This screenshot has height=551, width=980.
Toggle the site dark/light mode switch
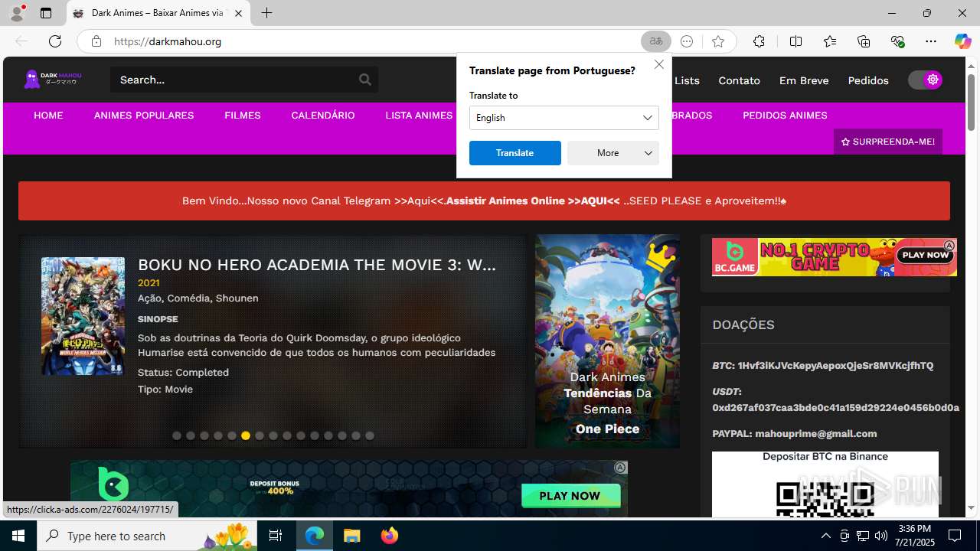coord(925,80)
